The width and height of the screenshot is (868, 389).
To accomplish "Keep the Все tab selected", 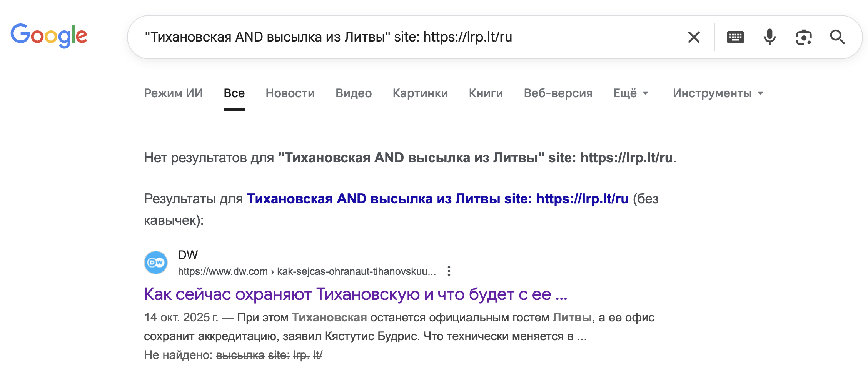I will 234,93.
